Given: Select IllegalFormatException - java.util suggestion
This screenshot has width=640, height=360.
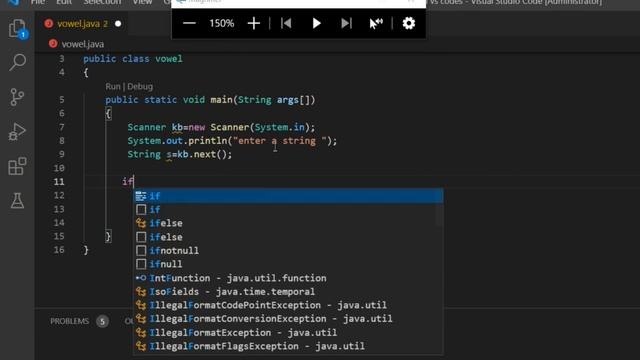Looking at the screenshot, I should point(289,333).
